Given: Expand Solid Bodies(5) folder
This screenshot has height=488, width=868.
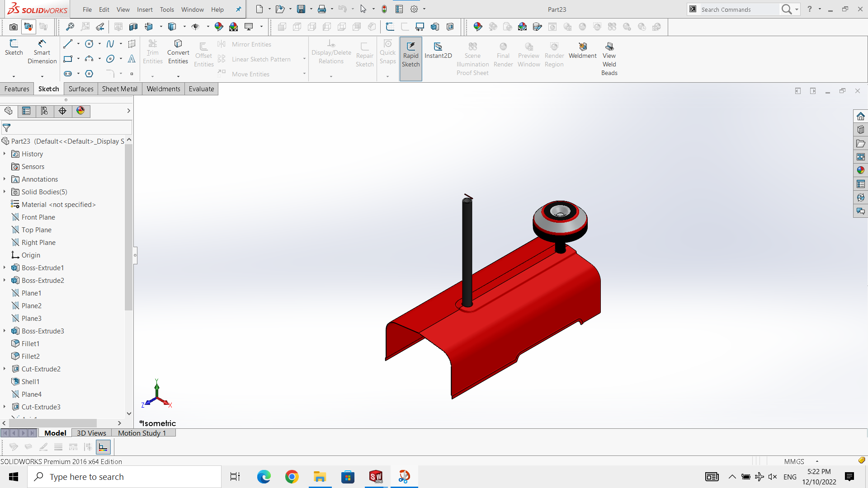Looking at the screenshot, I should point(5,192).
